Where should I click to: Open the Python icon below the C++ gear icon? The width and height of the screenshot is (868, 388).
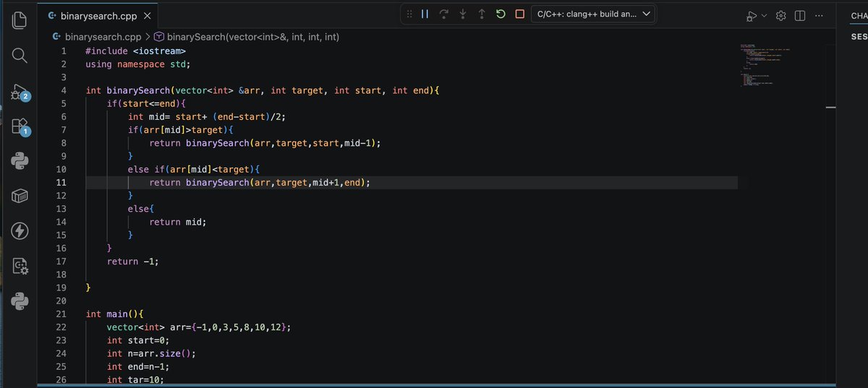click(x=20, y=301)
